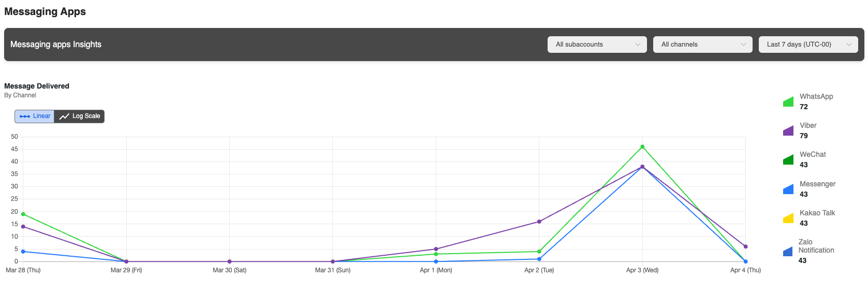
Task: Click the Viber purple legend icon
Action: pos(788,131)
